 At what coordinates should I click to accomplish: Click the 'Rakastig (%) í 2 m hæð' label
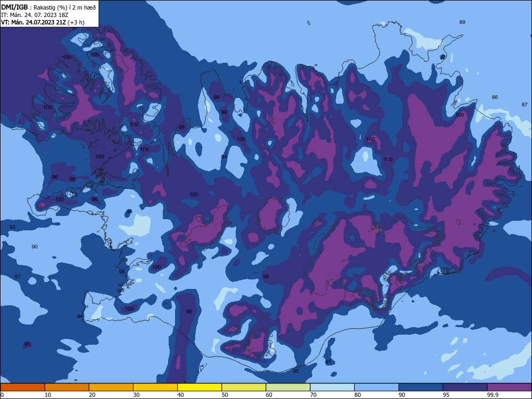coord(65,7)
